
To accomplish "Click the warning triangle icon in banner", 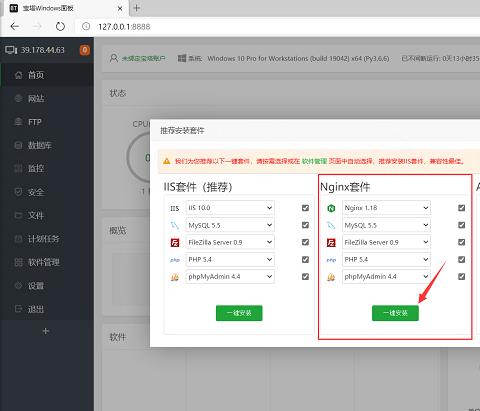I will tap(167, 161).
